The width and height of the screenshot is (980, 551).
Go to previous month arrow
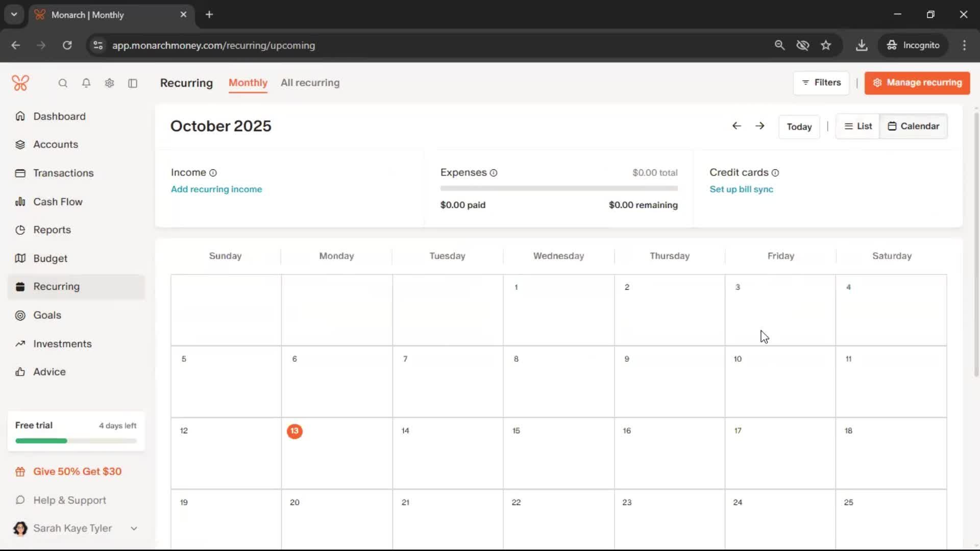(736, 126)
